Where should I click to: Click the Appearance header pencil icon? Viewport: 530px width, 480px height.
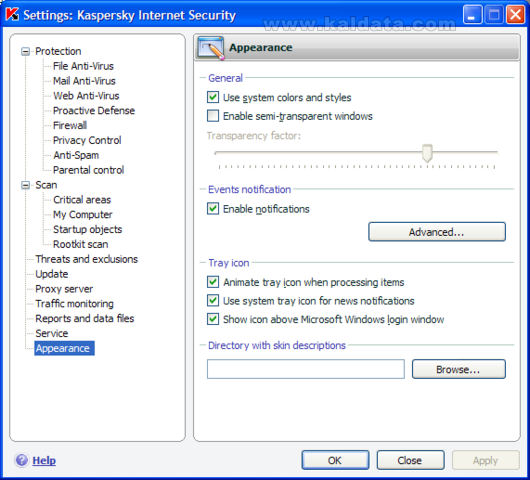tap(211, 48)
